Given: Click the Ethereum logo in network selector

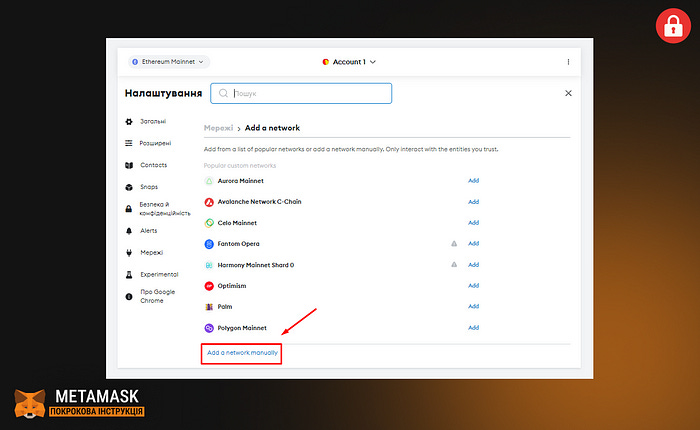Looking at the screenshot, I should [135, 62].
